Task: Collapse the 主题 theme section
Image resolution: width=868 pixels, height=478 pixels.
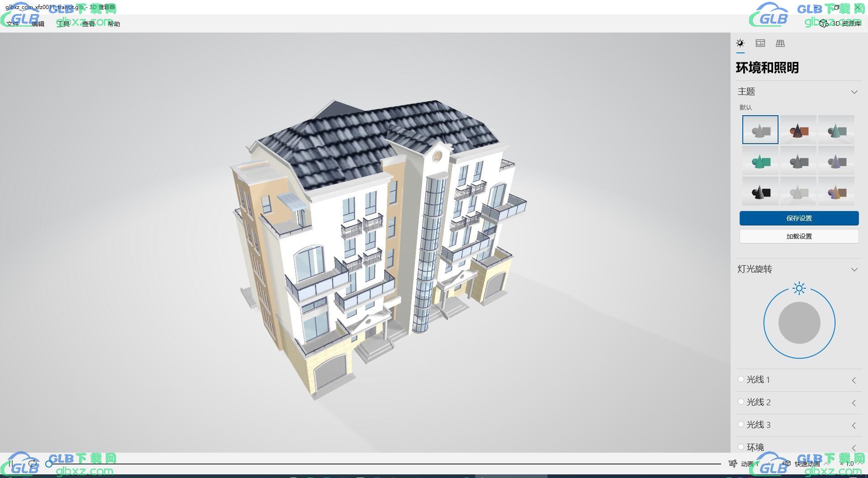Action: point(854,92)
